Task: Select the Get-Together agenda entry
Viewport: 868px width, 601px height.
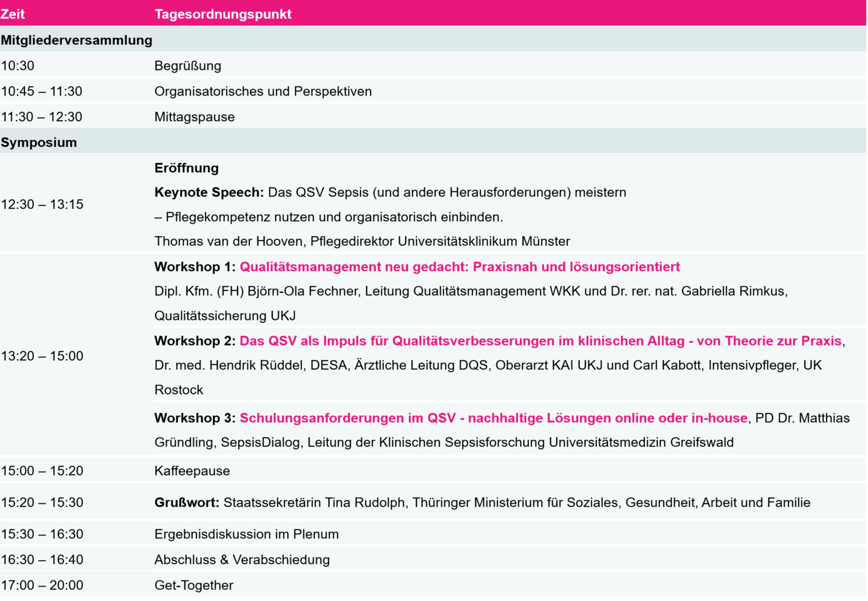Action: (x=194, y=585)
